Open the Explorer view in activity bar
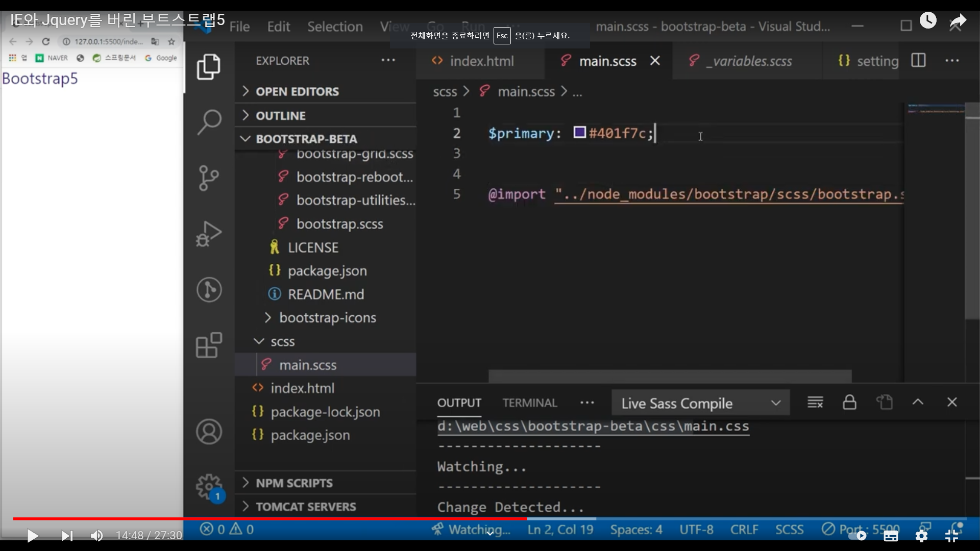980x551 pixels. tap(208, 67)
